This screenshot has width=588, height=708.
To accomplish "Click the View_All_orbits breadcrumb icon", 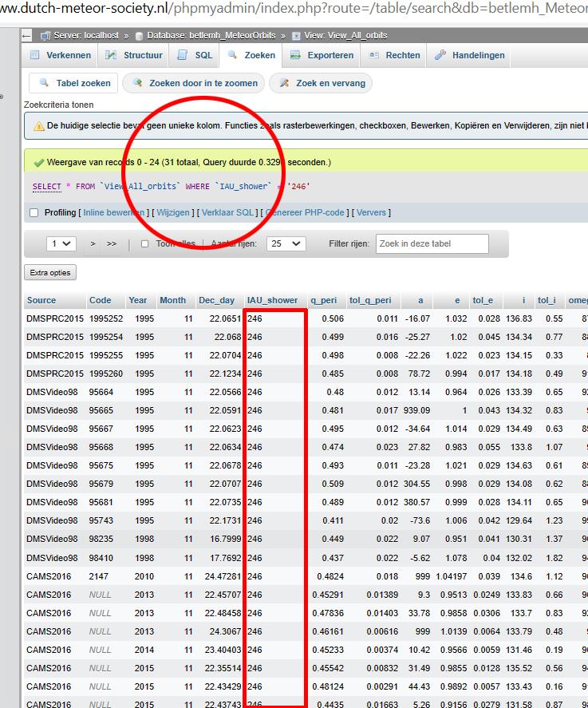I will pos(296,36).
